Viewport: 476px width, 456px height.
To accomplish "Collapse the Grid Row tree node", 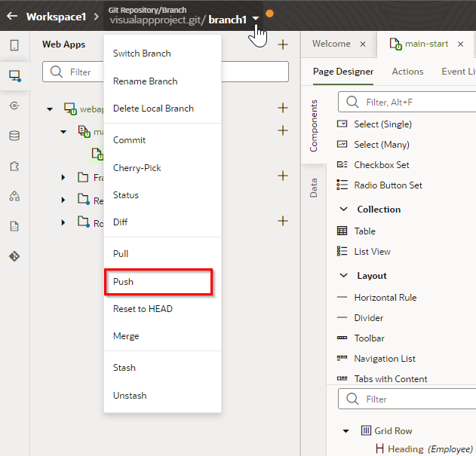I will pos(346,431).
